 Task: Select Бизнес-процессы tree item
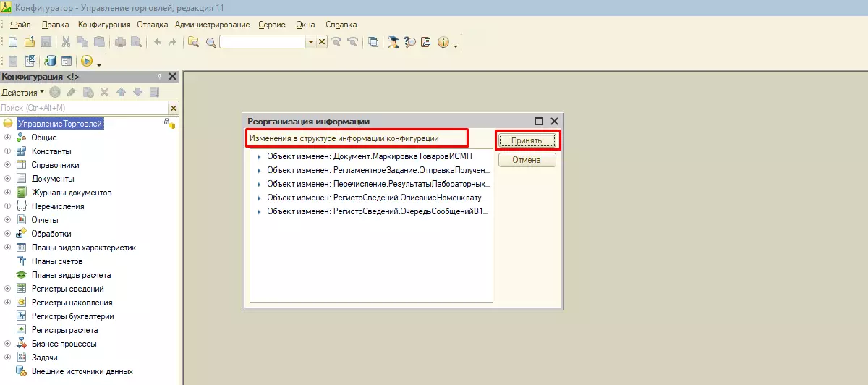pyautogui.click(x=64, y=344)
